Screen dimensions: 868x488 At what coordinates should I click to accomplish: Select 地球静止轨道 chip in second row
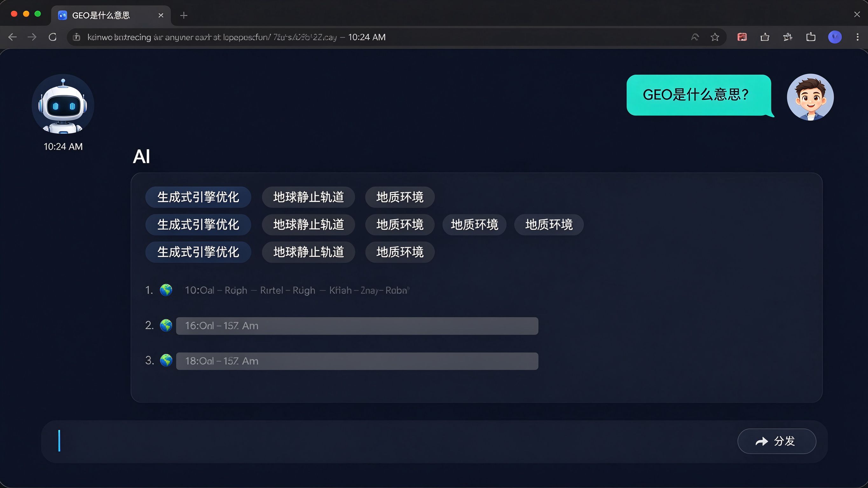(x=308, y=225)
